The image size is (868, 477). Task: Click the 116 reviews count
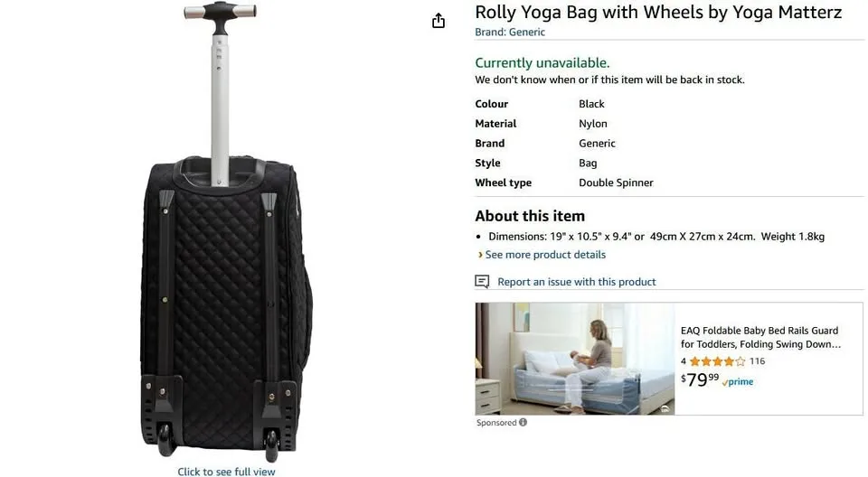pos(757,361)
